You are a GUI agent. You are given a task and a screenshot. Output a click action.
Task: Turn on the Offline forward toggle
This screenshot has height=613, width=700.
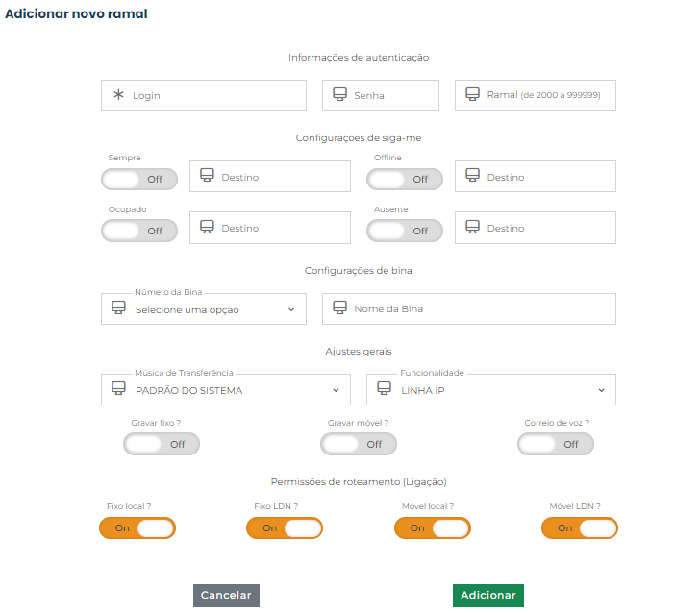click(405, 179)
